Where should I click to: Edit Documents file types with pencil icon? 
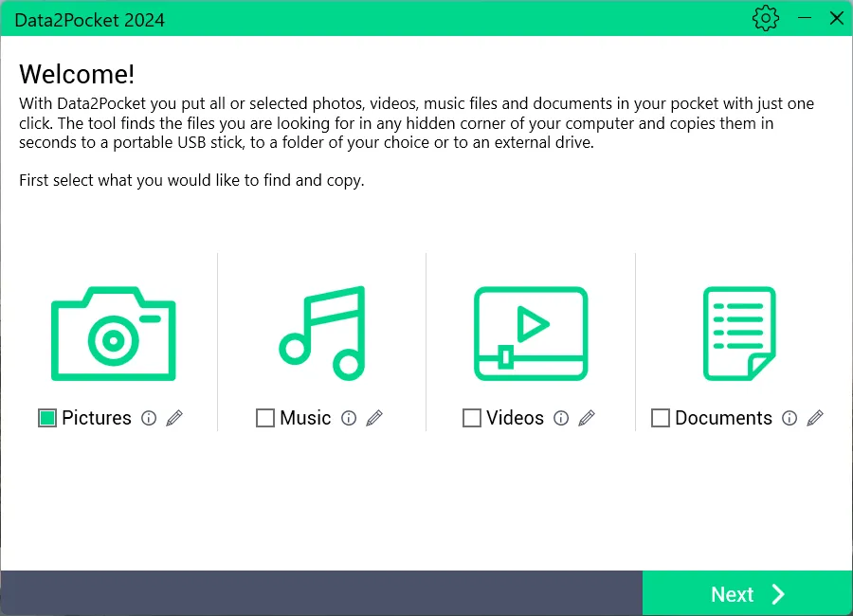coord(815,418)
